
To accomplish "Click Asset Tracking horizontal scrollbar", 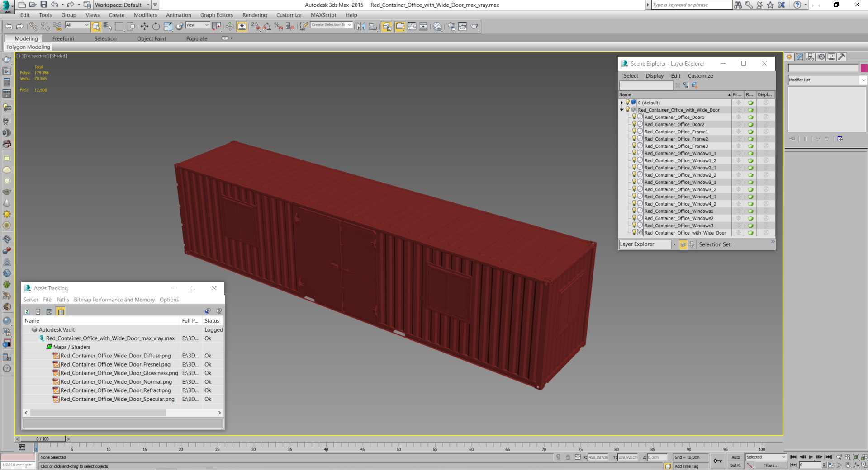I will (98, 413).
